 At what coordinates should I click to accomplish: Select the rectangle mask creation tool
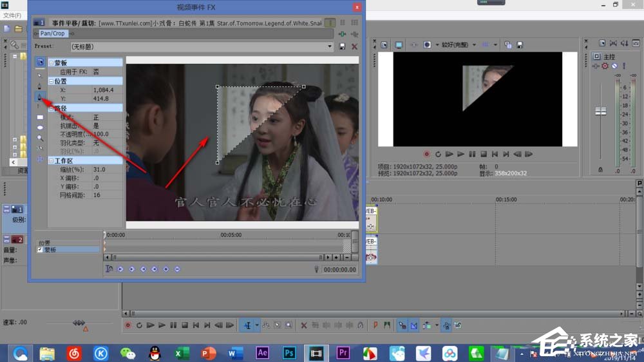pos(40,117)
